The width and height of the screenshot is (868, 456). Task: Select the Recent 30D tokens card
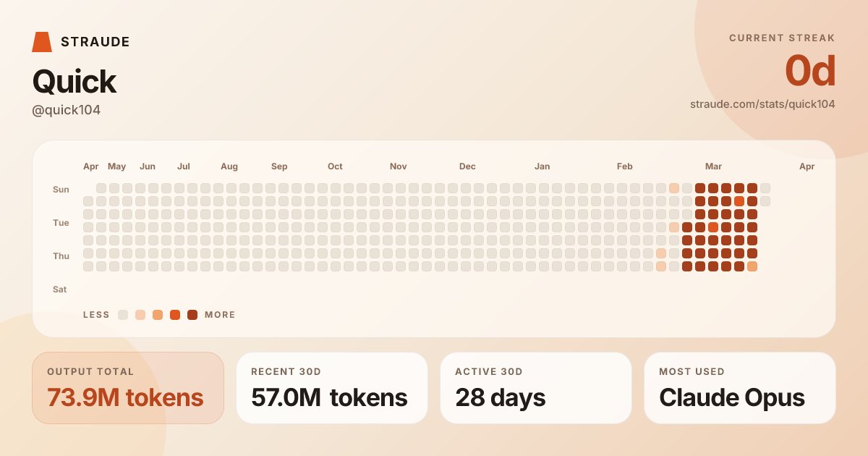pos(332,388)
